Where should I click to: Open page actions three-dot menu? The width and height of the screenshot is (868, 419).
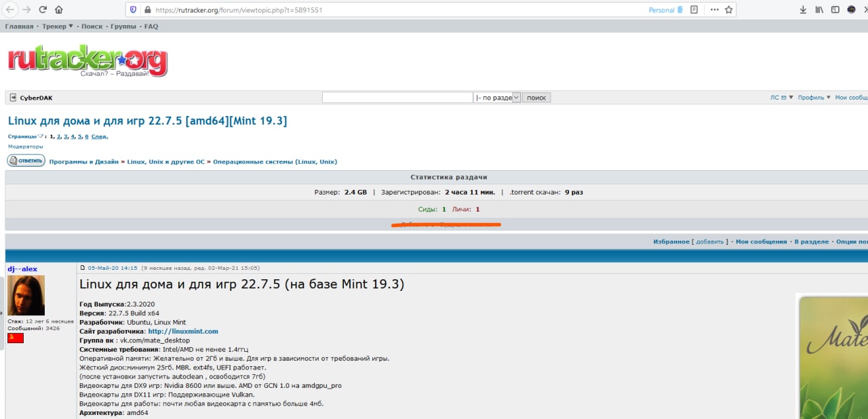point(714,9)
